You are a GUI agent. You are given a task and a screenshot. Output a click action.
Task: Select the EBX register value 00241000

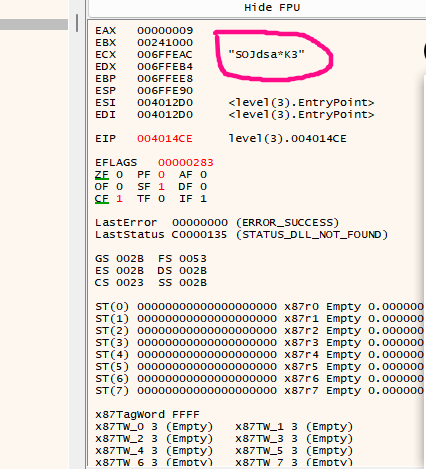click(x=165, y=43)
